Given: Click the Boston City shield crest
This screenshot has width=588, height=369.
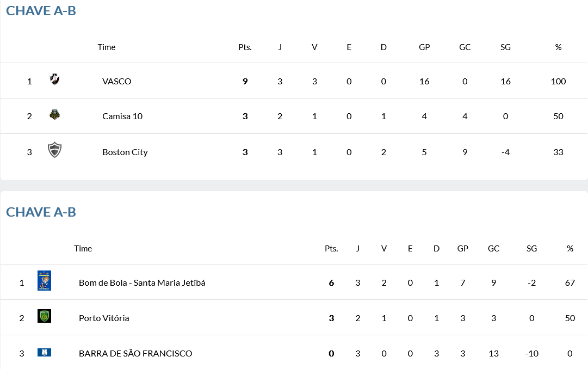Looking at the screenshot, I should coord(54,150).
